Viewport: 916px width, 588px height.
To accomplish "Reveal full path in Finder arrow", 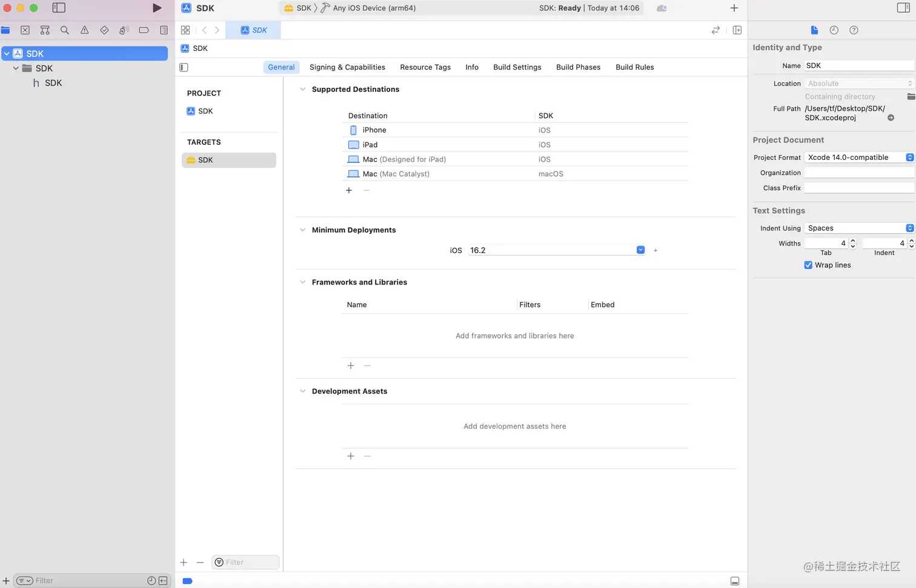I will coord(891,117).
